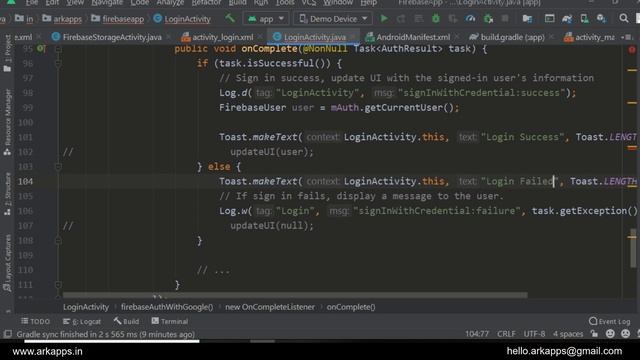The height and width of the screenshot is (360, 640).
Task: Open the Refactor menu
Action: click(206, 3)
